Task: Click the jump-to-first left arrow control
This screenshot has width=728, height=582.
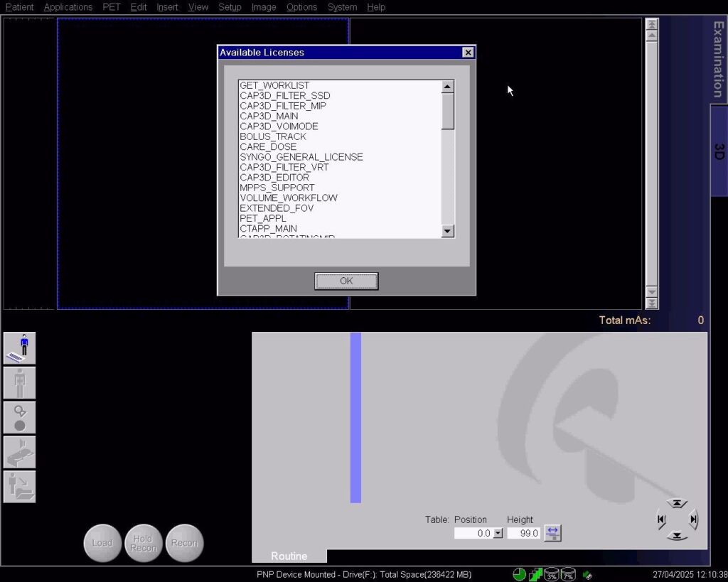Action: click(x=662, y=519)
